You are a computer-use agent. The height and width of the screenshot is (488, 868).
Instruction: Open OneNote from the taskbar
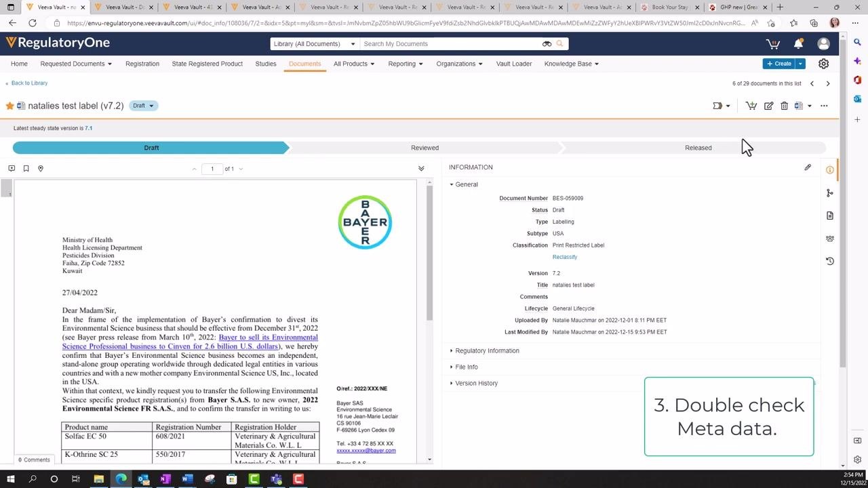(x=165, y=479)
